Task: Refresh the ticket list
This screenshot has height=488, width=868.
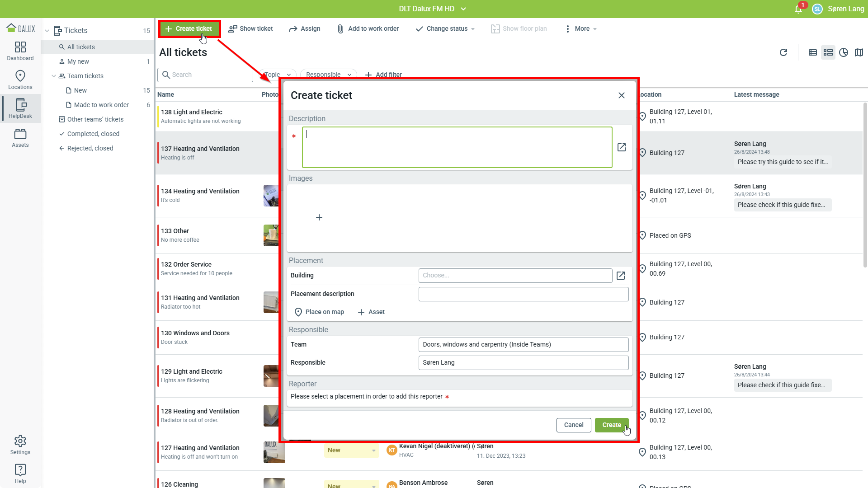Action: coord(783,52)
